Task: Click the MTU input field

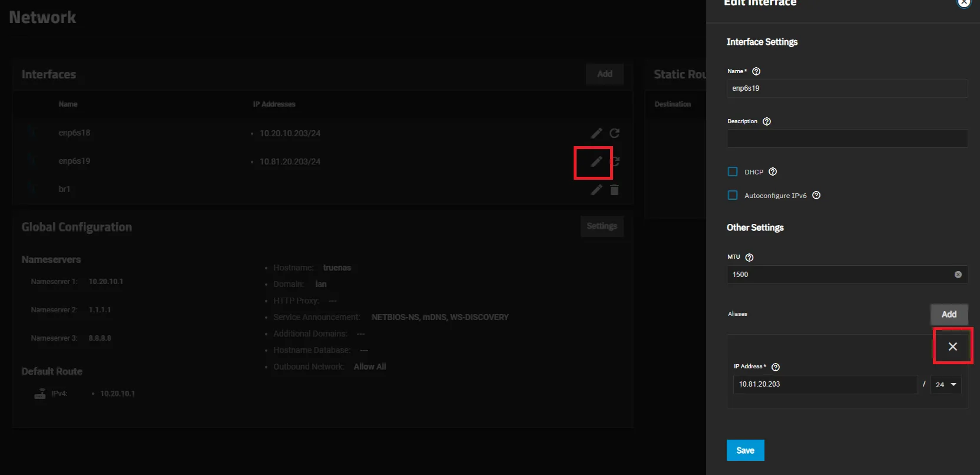Action: click(839, 275)
